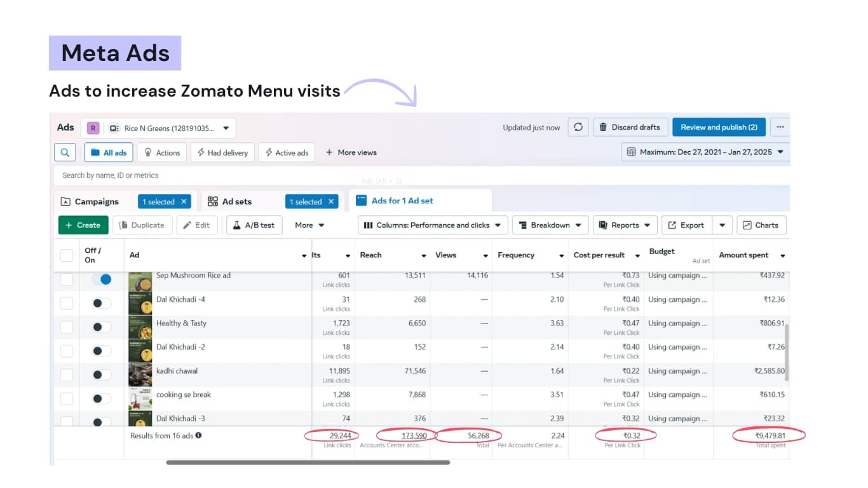Select the Ads for 1 Ad set tab
Image resolution: width=868 pixels, height=488 pixels.
pyautogui.click(x=420, y=201)
